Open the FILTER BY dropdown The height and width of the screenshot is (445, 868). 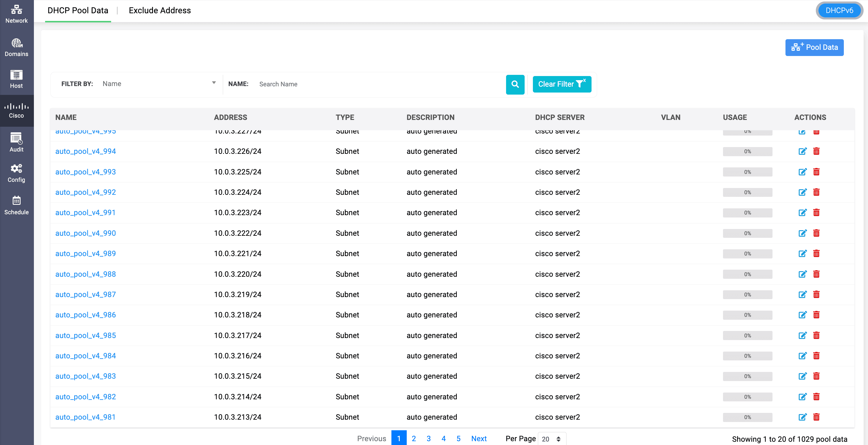158,83
